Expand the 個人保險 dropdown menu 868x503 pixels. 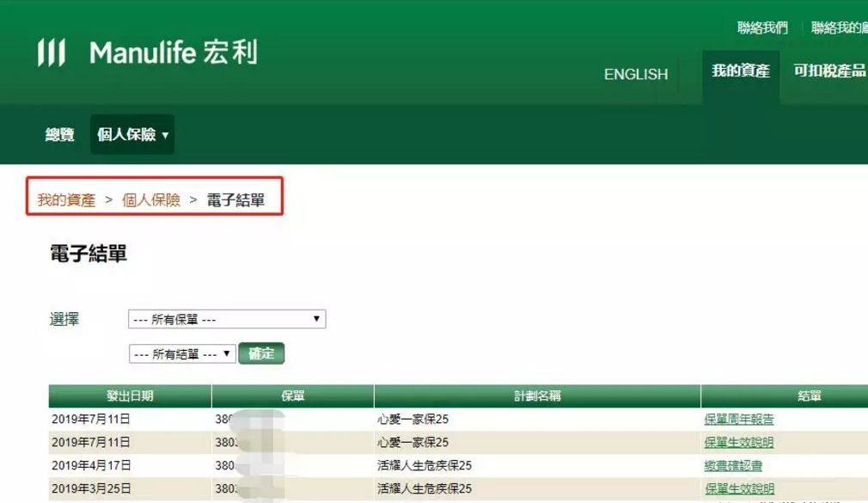[132, 135]
